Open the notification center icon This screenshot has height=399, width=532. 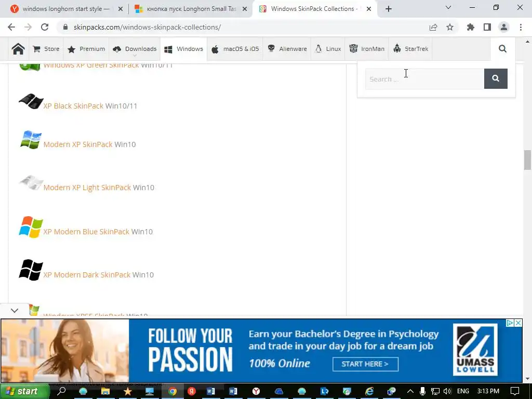pyautogui.click(x=515, y=391)
